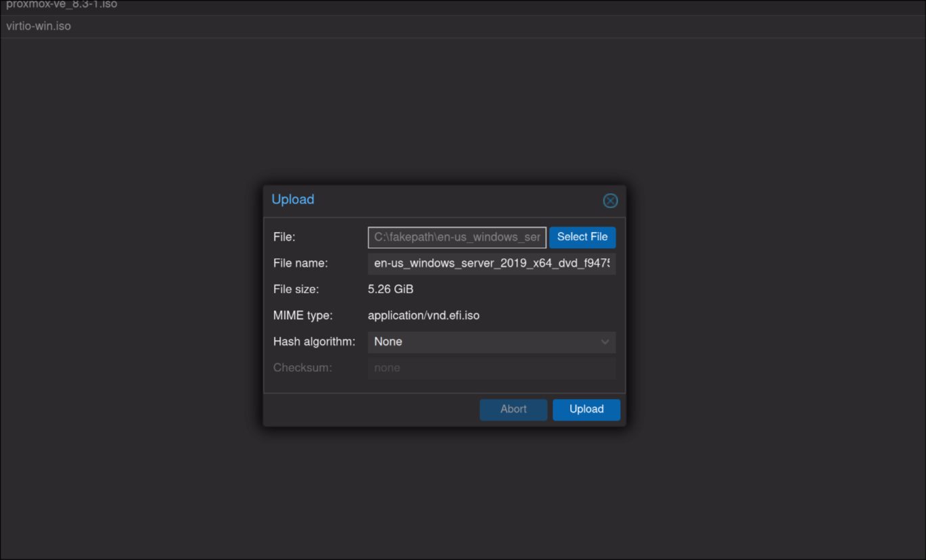The image size is (926, 560).
Task: Expand the Hash algorithm dropdown chevron
Action: 605,342
